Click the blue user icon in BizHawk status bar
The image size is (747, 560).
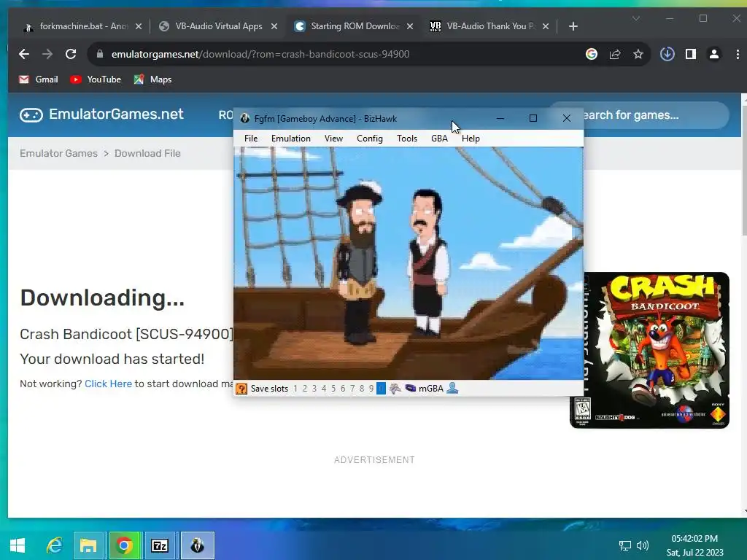pyautogui.click(x=452, y=388)
